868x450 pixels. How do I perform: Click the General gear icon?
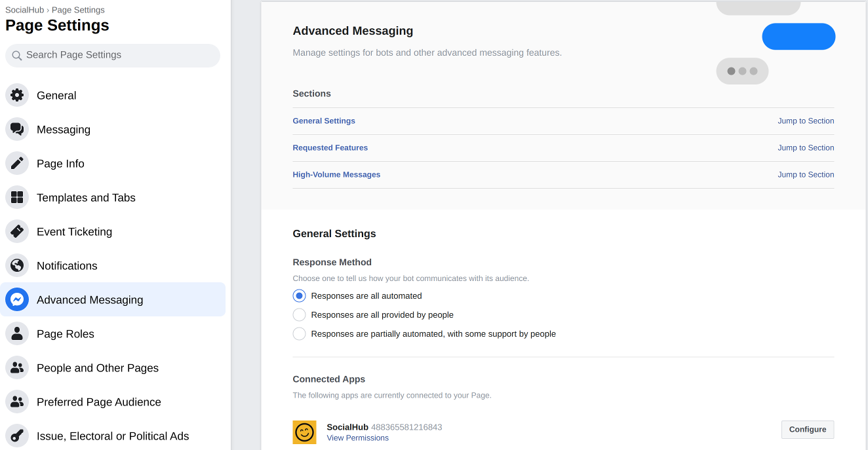[17, 95]
